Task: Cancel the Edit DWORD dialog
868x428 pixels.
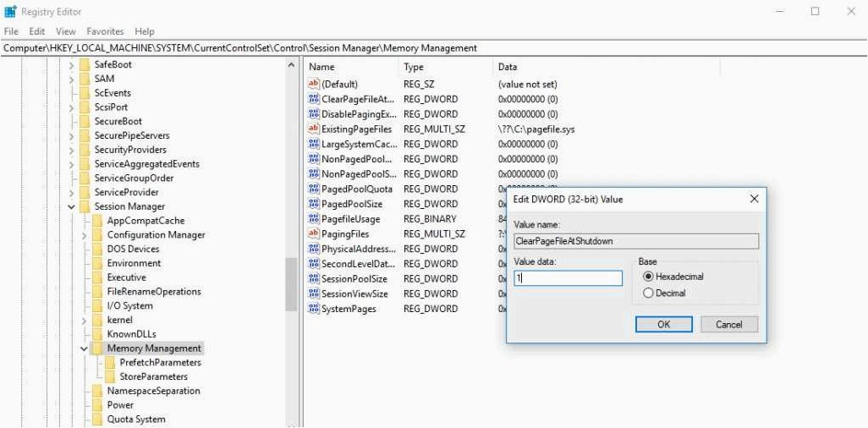Action: tap(729, 325)
